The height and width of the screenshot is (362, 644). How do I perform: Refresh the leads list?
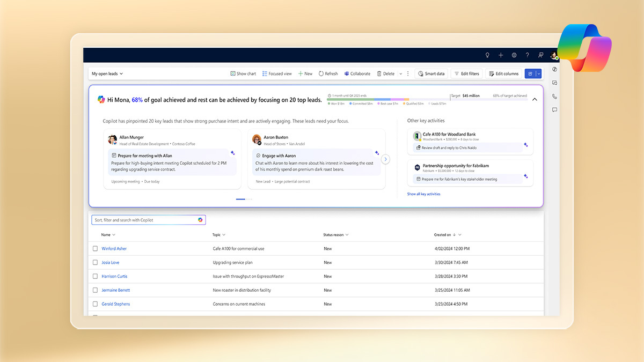[x=328, y=73]
